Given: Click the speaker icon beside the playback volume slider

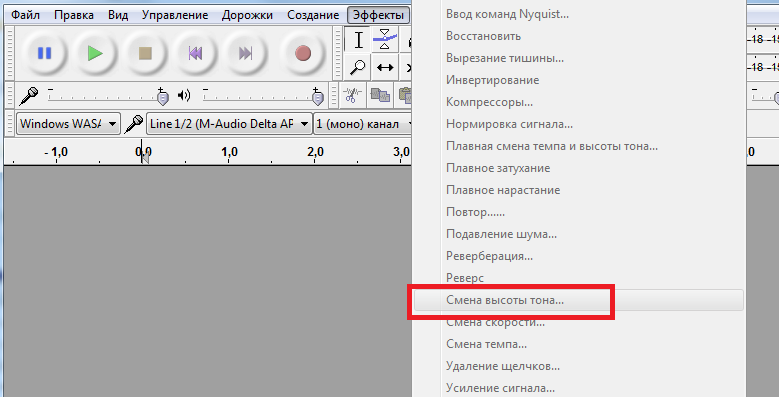Looking at the screenshot, I should pyautogui.click(x=184, y=95).
